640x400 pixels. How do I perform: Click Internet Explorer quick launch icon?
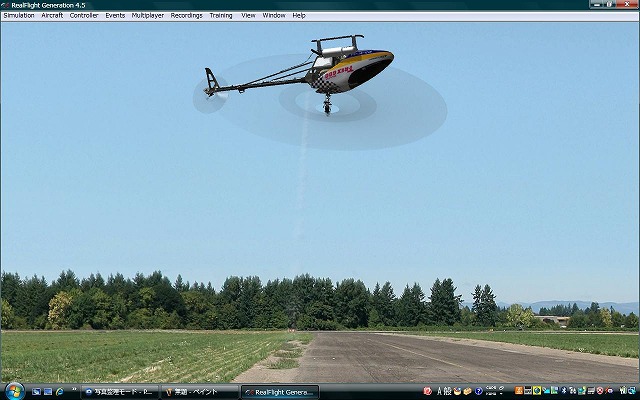point(60,392)
